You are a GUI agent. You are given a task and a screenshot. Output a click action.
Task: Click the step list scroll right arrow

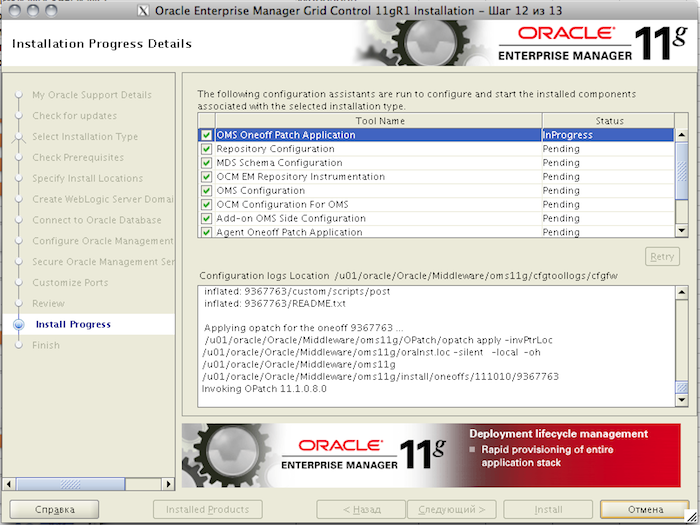click(x=168, y=484)
